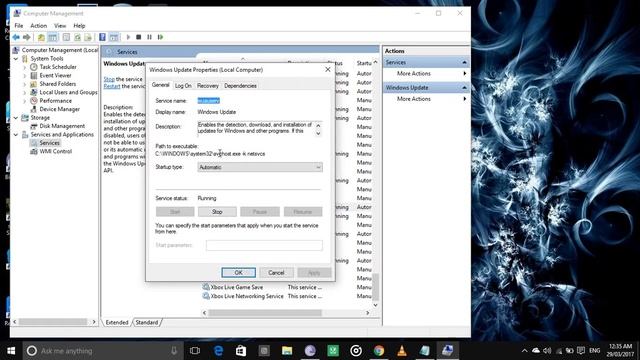Select Local Users and Groups node

pos(69,92)
